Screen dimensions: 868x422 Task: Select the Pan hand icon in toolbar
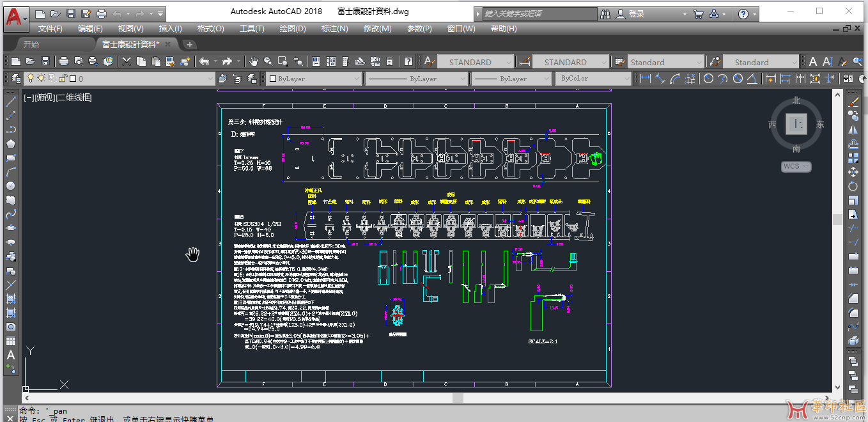coord(254,61)
